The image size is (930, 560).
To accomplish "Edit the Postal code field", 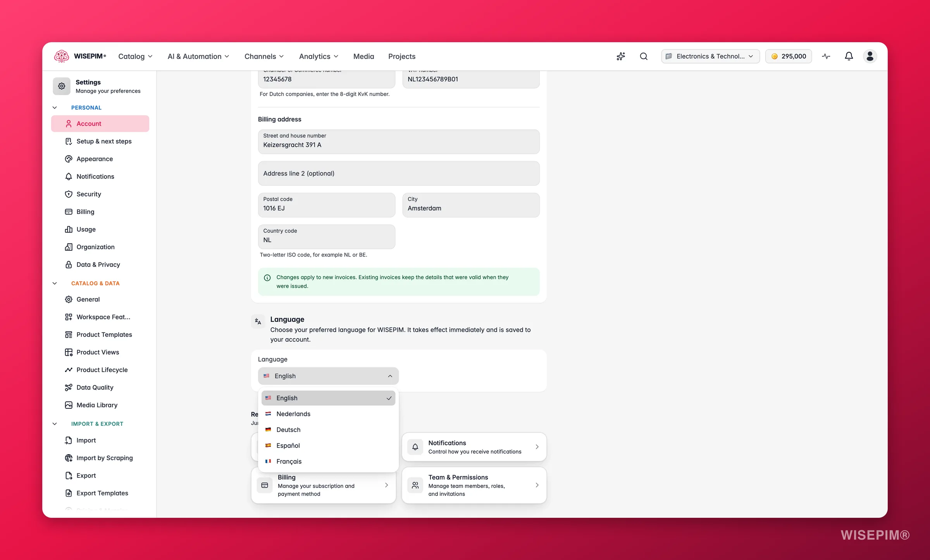I will pyautogui.click(x=327, y=205).
